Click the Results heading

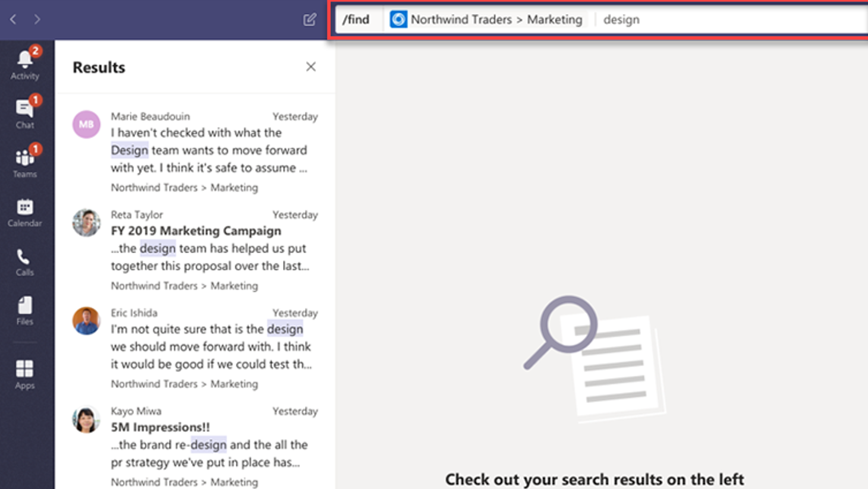[x=99, y=67]
